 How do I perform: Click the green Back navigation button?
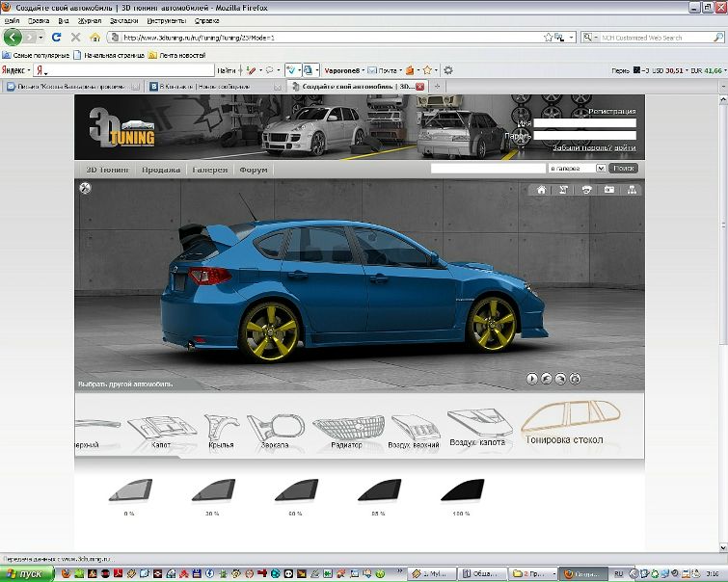pyautogui.click(x=13, y=38)
